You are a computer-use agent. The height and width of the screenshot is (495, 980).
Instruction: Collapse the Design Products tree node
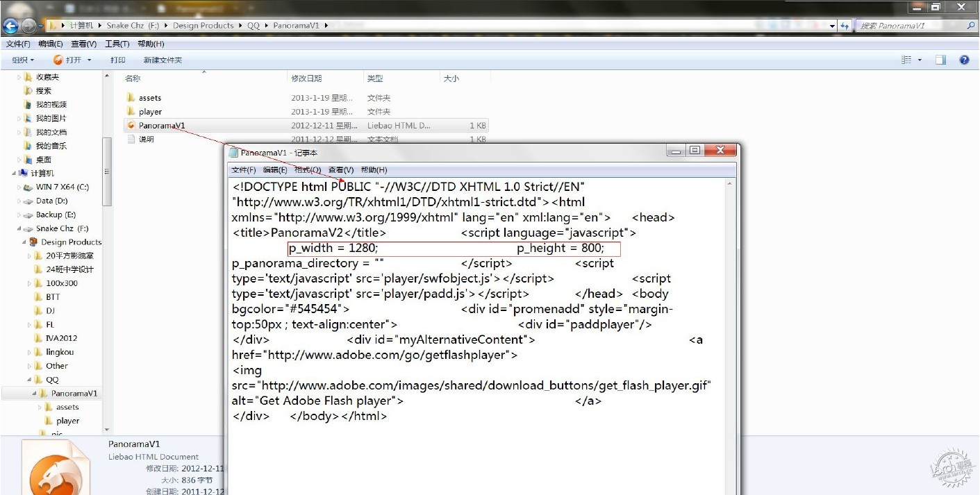click(x=24, y=242)
